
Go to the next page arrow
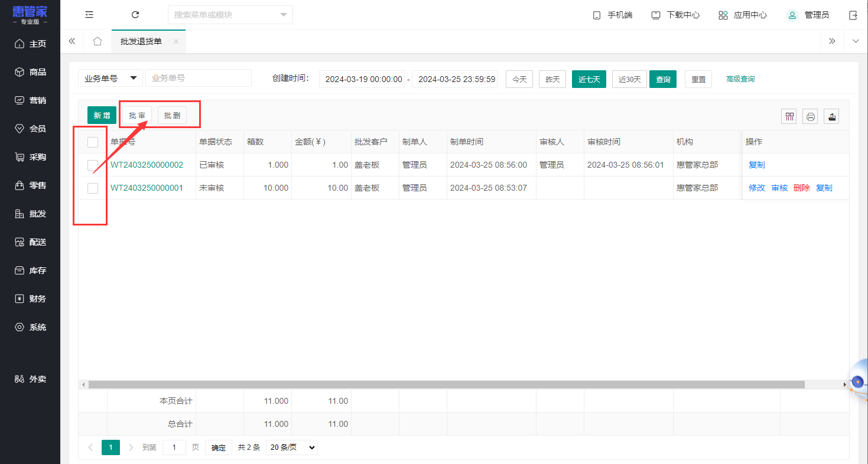131,447
